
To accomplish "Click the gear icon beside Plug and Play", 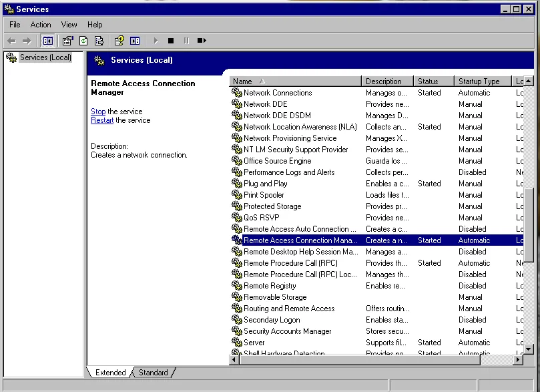I will [x=236, y=183].
